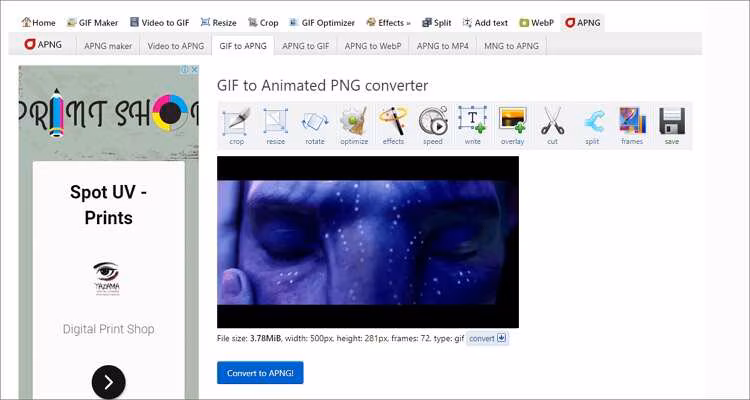This screenshot has width=750, height=400.
Task: Switch to Video to APNG tab
Action: (x=176, y=46)
